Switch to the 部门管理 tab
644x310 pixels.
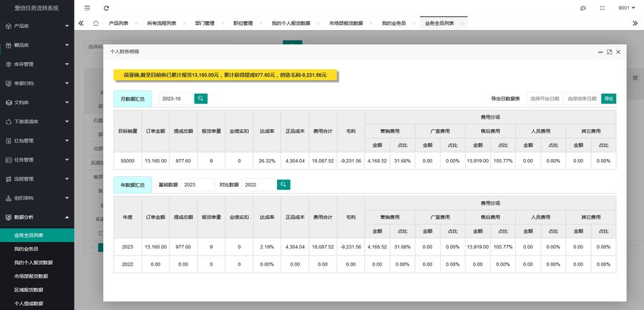point(205,24)
